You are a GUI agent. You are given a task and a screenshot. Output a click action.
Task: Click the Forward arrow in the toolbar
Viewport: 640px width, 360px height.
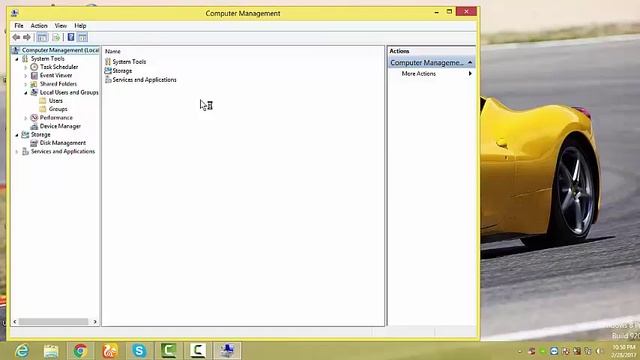(x=27, y=38)
